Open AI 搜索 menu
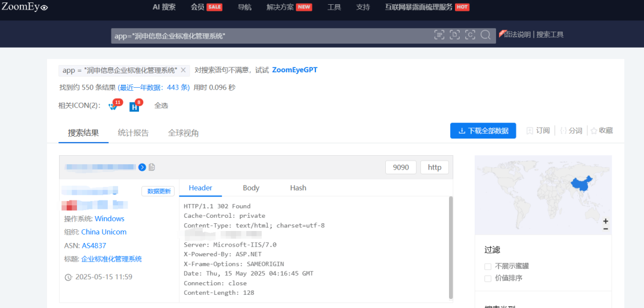The width and height of the screenshot is (644, 308). [164, 7]
